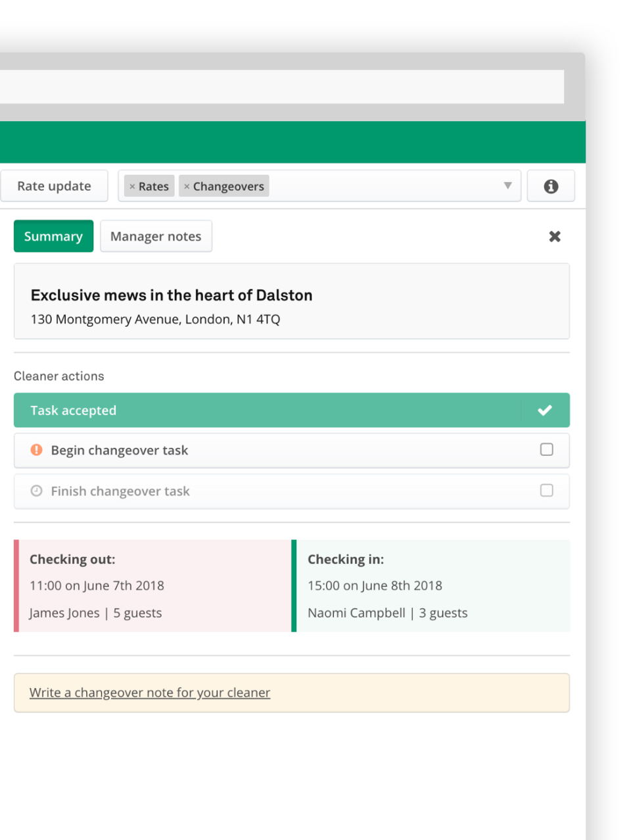631x840 pixels.
Task: Click the Task accepted checkmark
Action: (545, 410)
